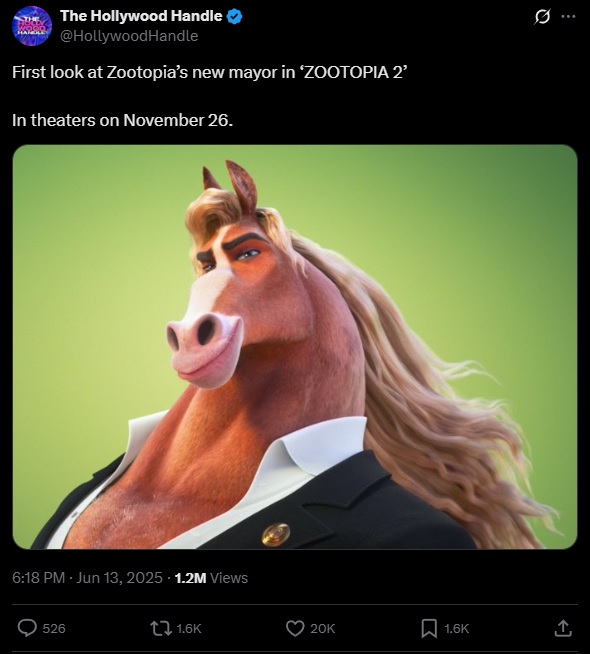Click the blue verified badge

click(235, 16)
